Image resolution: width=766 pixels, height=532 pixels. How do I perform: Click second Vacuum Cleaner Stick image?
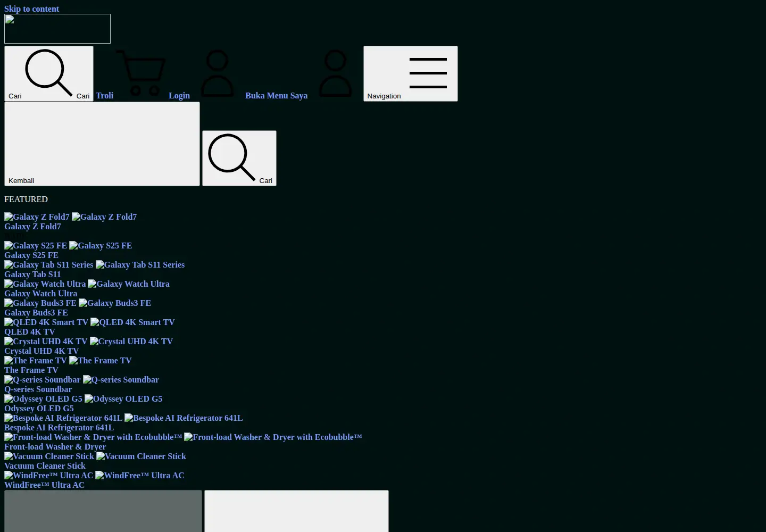pyautogui.click(x=141, y=456)
